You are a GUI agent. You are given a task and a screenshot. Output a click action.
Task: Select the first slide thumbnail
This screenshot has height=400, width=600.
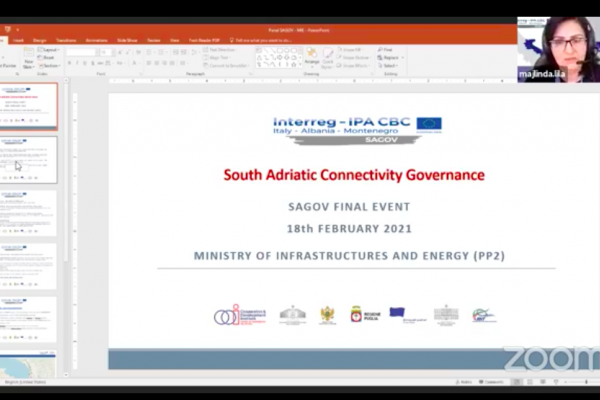tap(29, 106)
